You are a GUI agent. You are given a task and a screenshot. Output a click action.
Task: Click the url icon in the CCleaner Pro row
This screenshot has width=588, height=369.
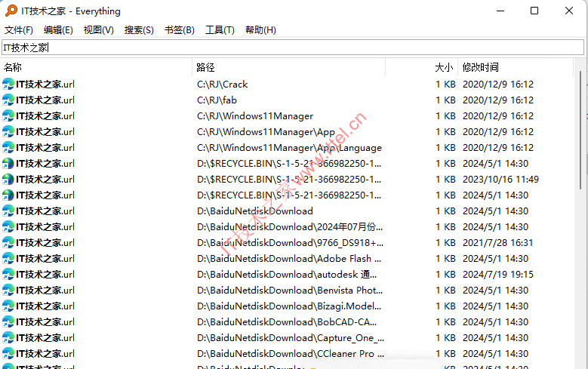click(8, 354)
